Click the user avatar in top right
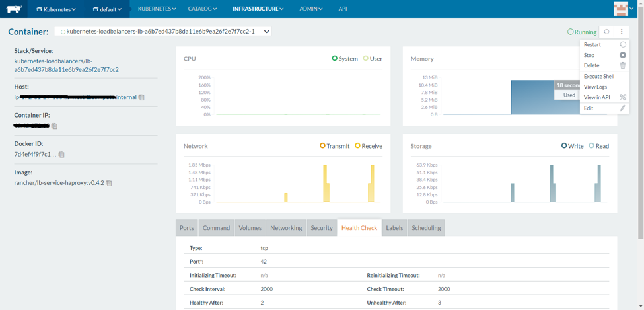Viewport: 644px width, 310px height. (x=620, y=9)
